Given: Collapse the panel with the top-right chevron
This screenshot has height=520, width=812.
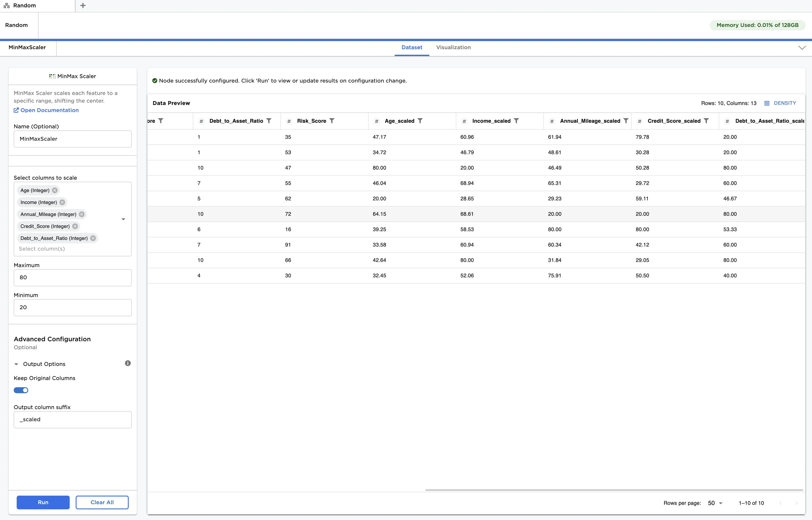Looking at the screenshot, I should (802, 48).
